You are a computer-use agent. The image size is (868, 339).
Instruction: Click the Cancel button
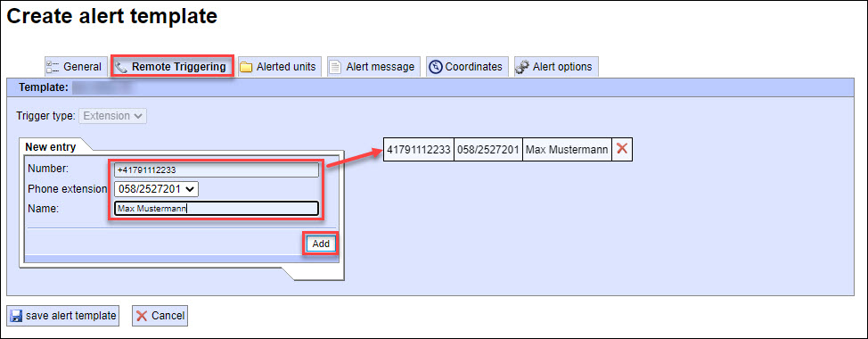(x=160, y=316)
